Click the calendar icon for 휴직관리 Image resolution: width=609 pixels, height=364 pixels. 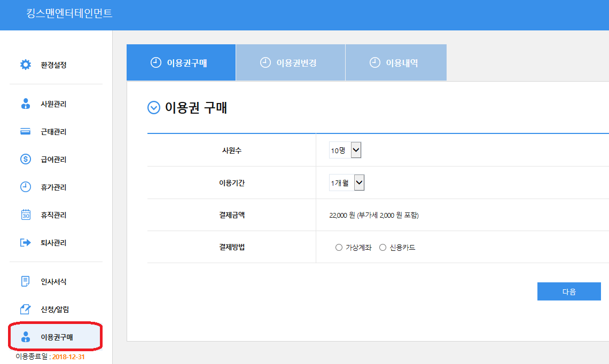(x=26, y=215)
